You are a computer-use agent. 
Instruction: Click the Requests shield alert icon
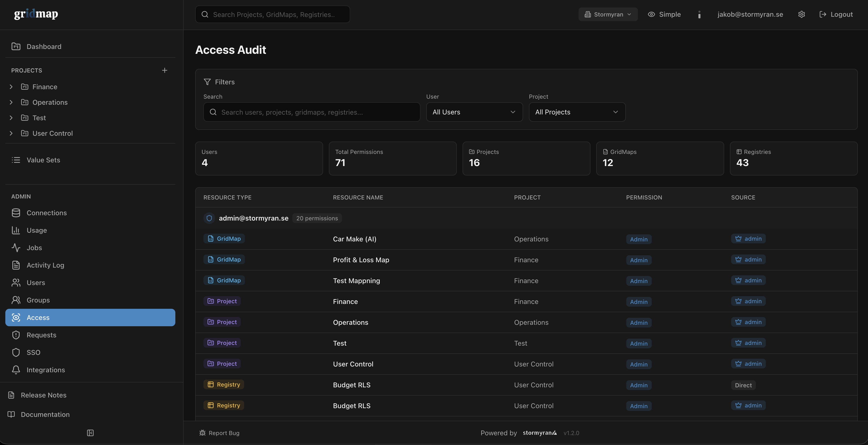coord(16,335)
